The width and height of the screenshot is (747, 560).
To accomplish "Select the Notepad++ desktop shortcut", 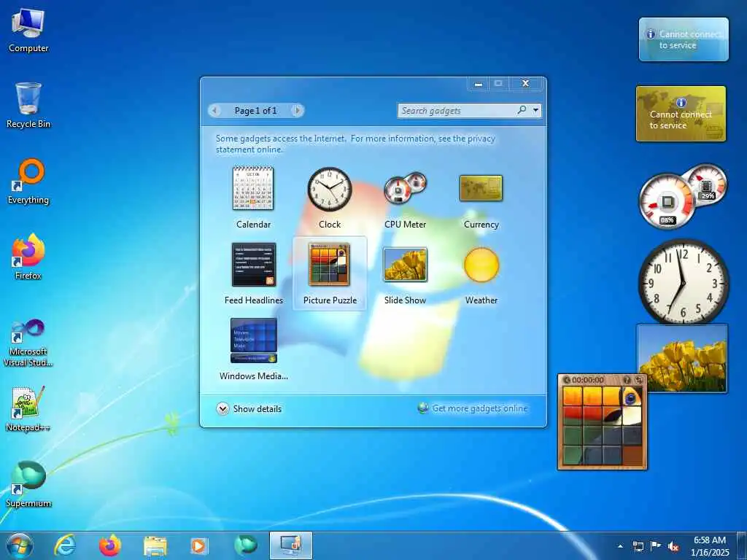I will [x=28, y=408].
